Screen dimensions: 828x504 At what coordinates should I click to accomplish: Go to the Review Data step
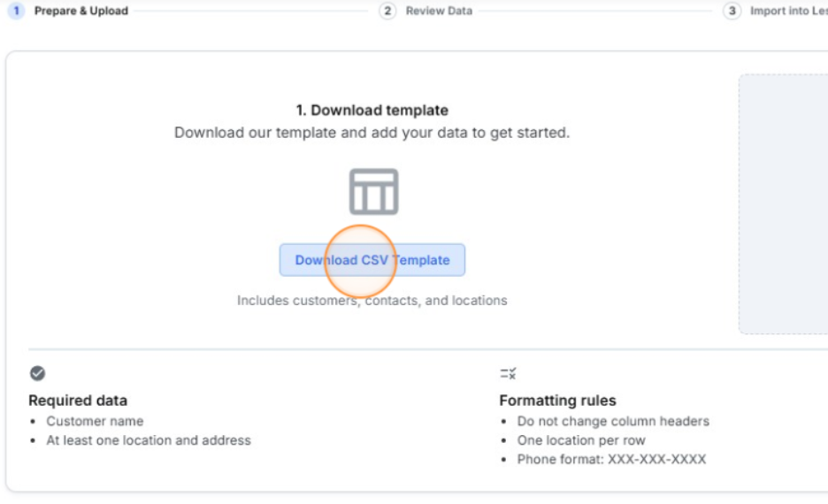tap(439, 11)
